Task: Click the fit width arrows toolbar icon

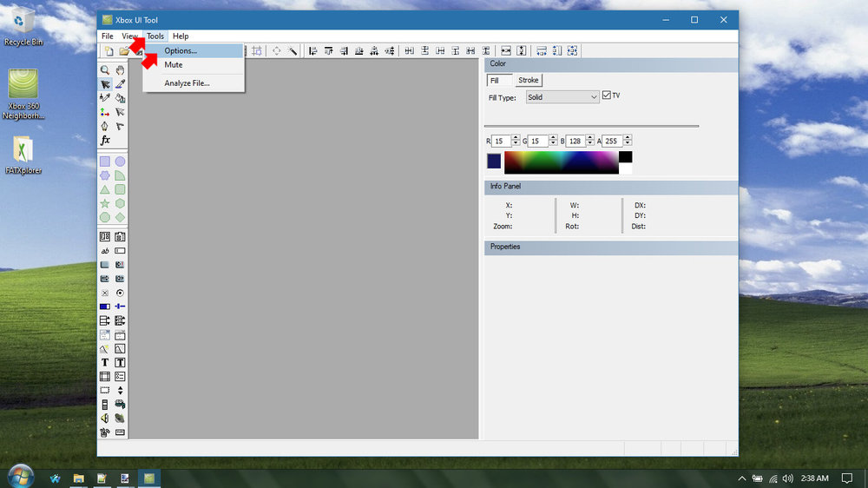Action: pos(506,51)
